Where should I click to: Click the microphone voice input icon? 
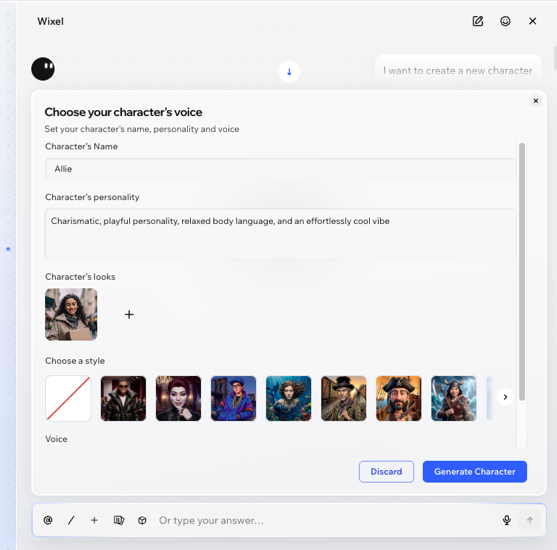tap(507, 520)
